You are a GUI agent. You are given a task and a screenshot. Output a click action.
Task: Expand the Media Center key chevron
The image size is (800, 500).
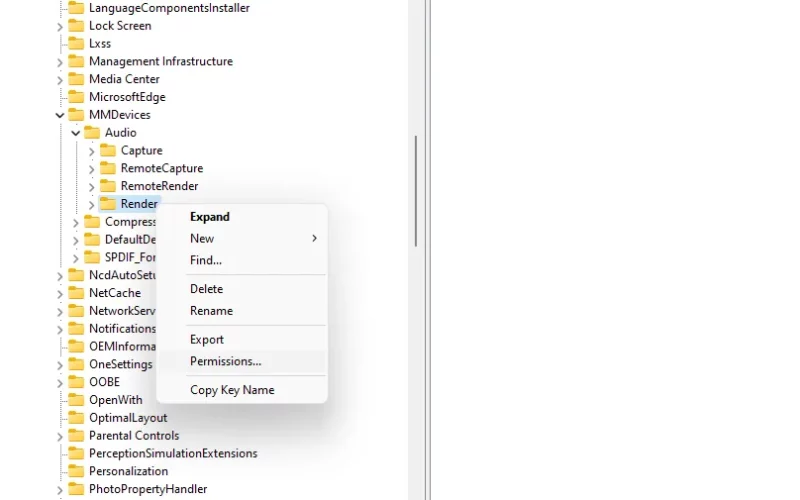(x=60, y=80)
